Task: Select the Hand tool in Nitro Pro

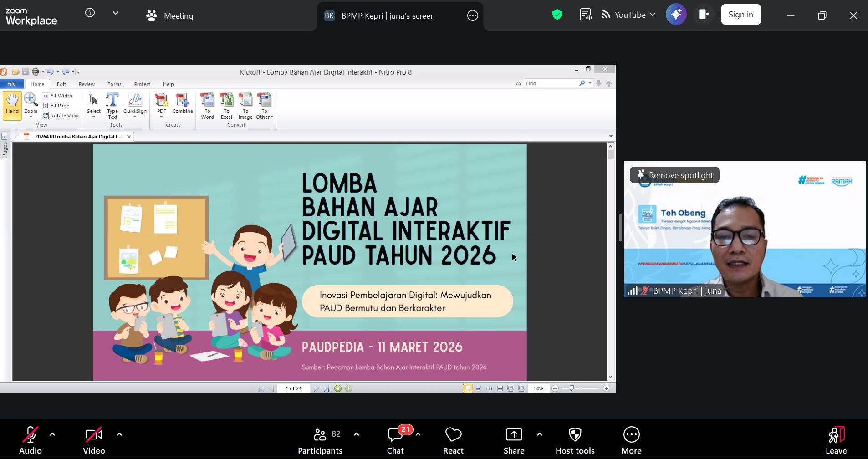Action: 11,105
